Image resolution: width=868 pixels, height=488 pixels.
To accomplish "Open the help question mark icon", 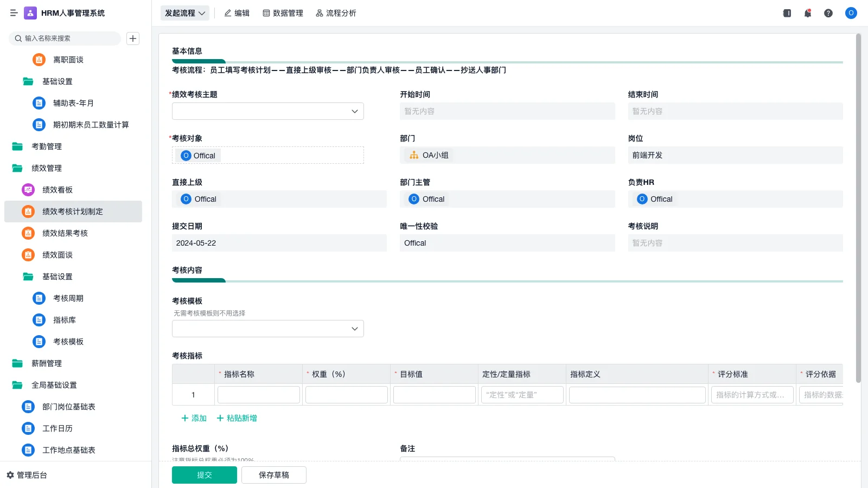I will tap(829, 13).
